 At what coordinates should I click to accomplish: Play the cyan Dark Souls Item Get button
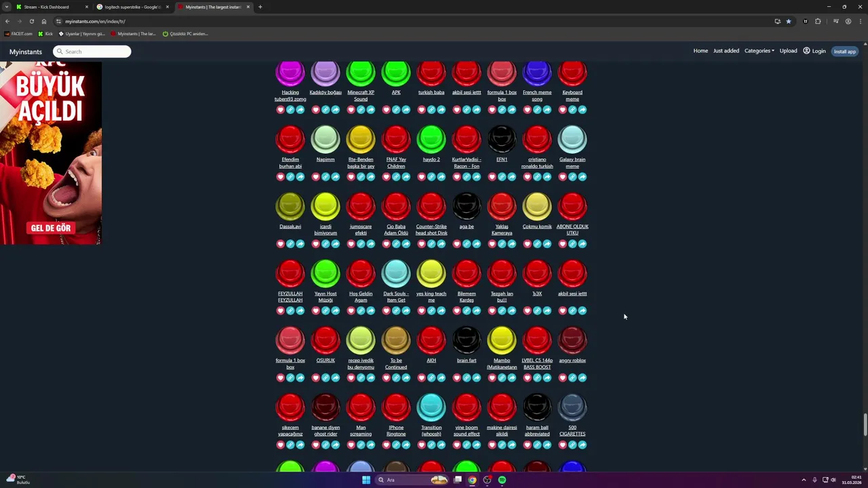tap(396, 273)
